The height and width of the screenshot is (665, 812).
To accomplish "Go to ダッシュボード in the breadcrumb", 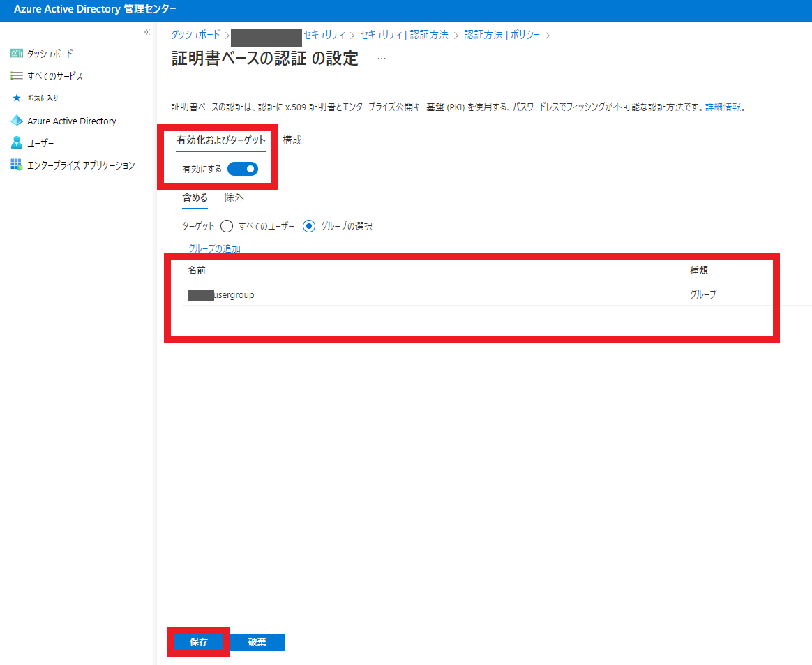I will point(196,35).
